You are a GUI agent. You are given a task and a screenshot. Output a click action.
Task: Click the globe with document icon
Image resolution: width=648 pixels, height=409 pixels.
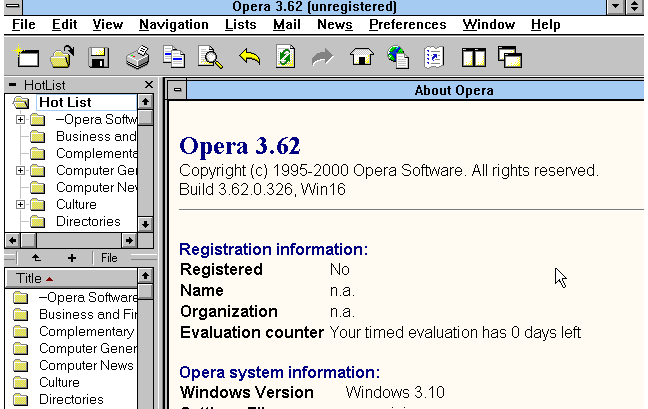398,57
